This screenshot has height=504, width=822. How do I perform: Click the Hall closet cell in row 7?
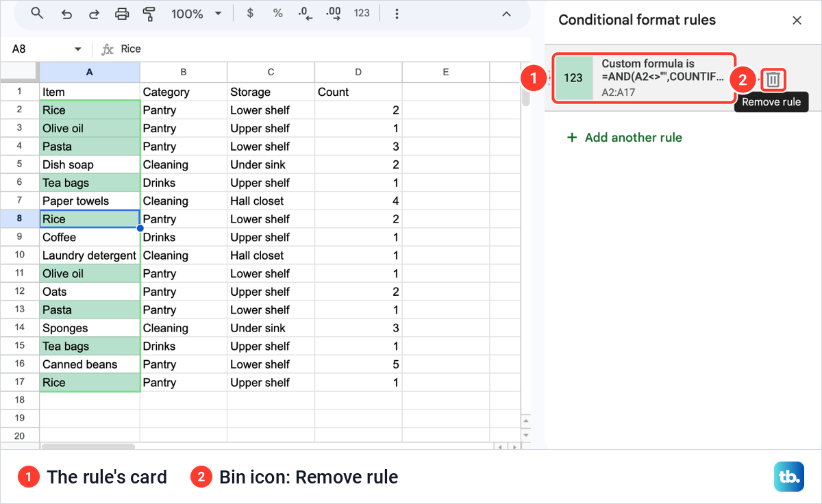pos(271,201)
